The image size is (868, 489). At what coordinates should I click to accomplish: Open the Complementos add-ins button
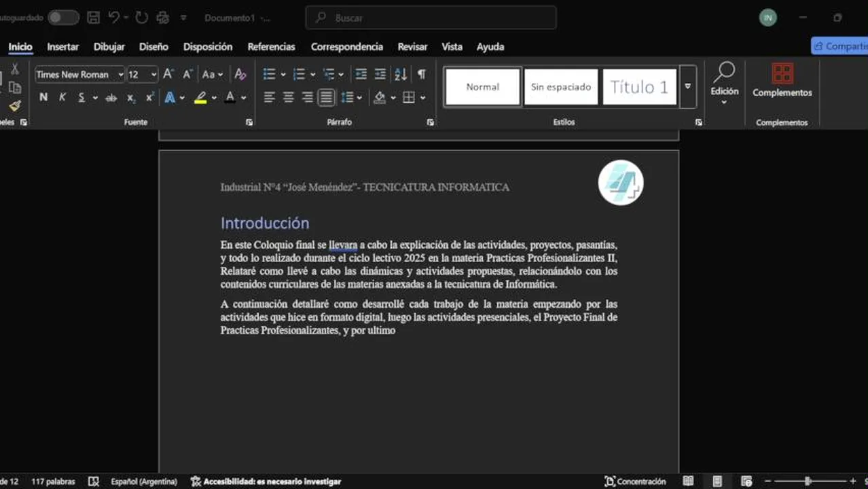click(x=782, y=81)
